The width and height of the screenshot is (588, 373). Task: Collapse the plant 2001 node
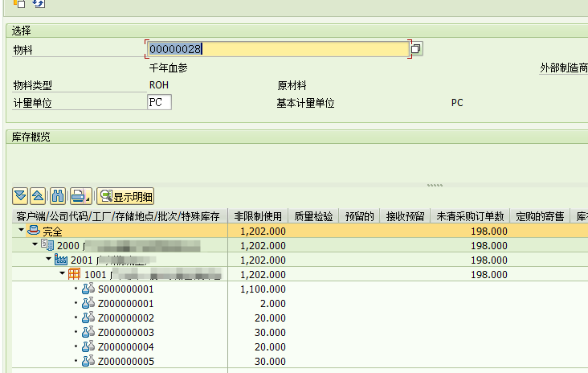pos(49,260)
